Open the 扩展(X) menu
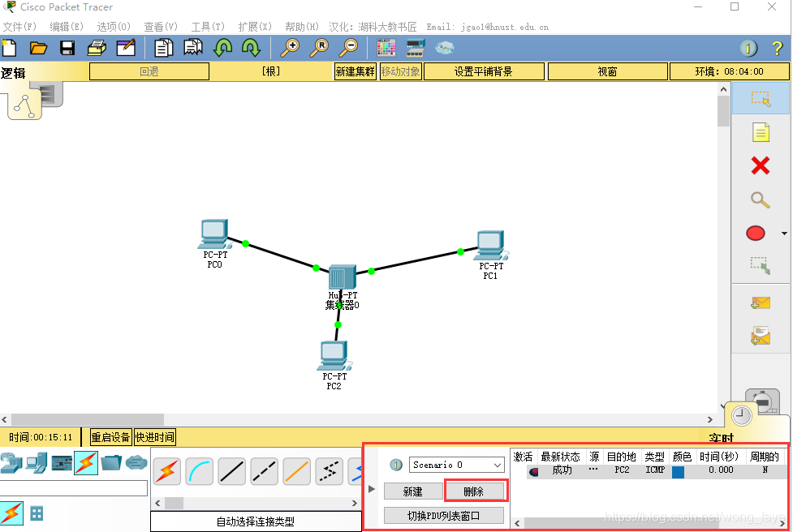This screenshot has width=793, height=532. (254, 27)
